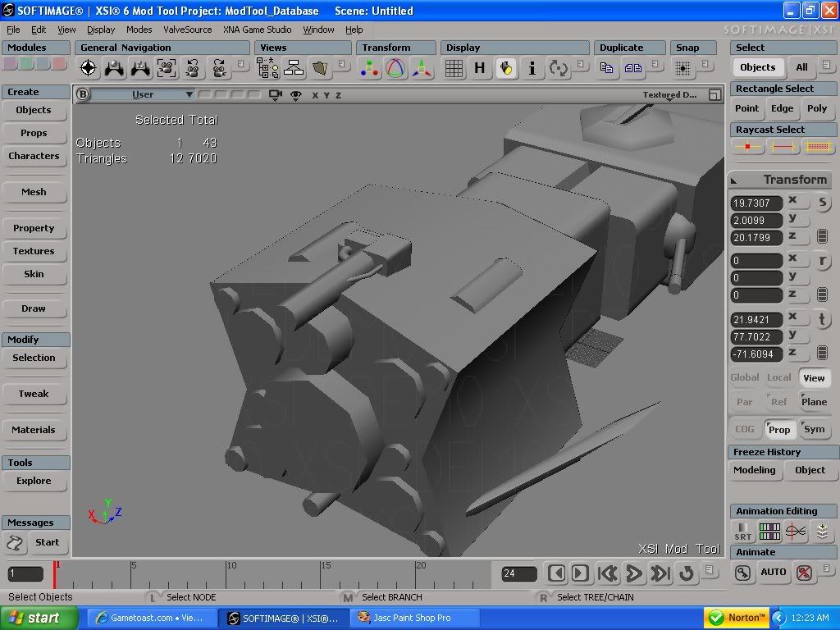Click the SRT keying icon
Viewport: 840px width, 630px height.
743,532
